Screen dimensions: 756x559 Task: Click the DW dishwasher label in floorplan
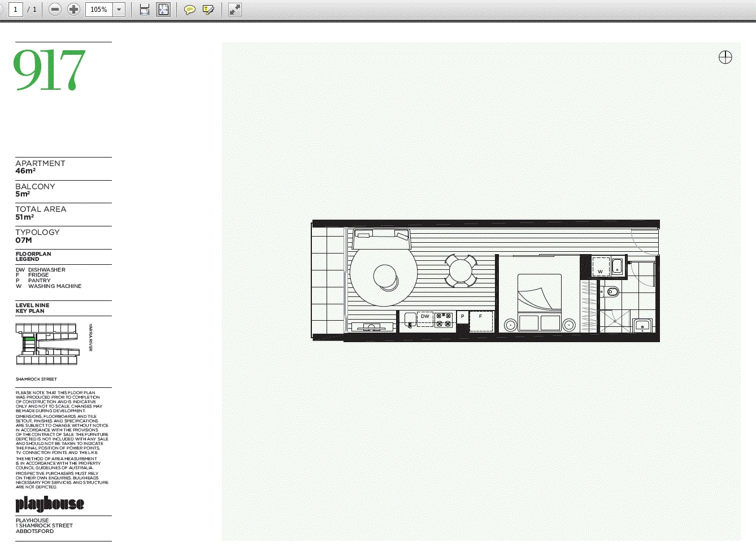[x=425, y=317]
